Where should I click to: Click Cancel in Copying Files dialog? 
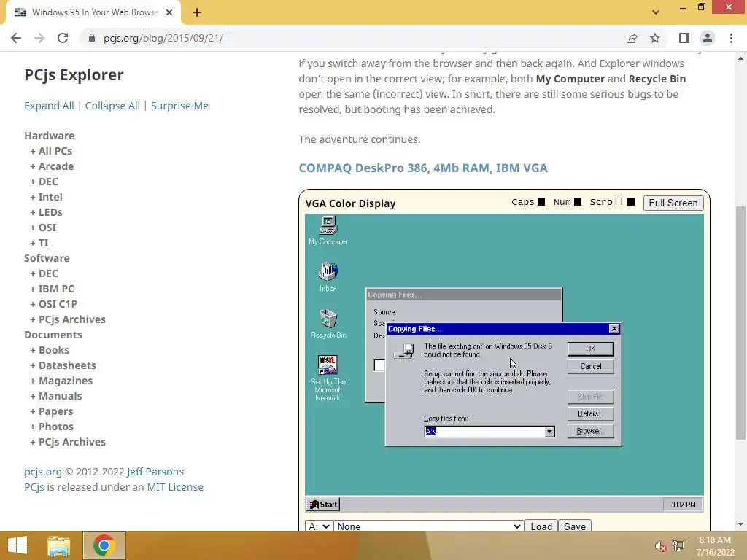tap(590, 366)
